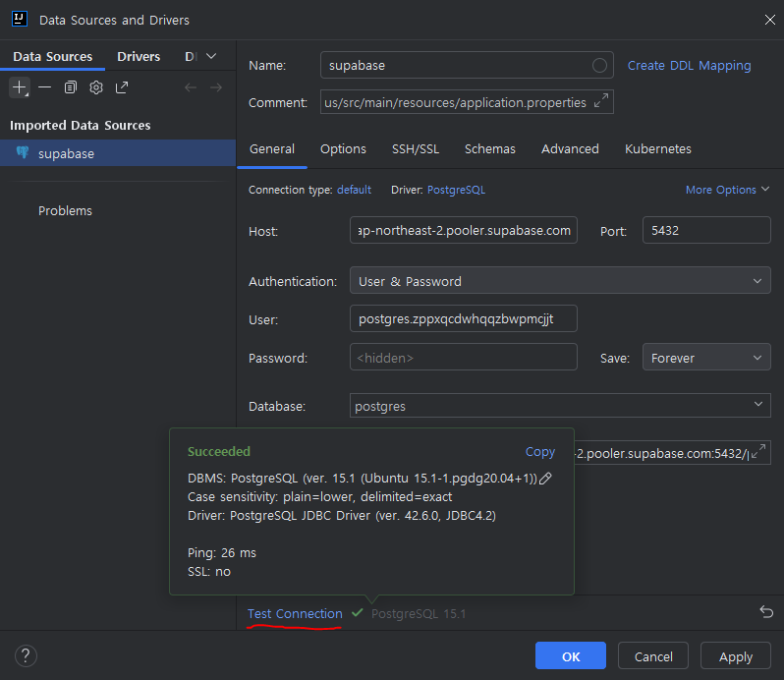Open help with question mark icon

[26, 655]
